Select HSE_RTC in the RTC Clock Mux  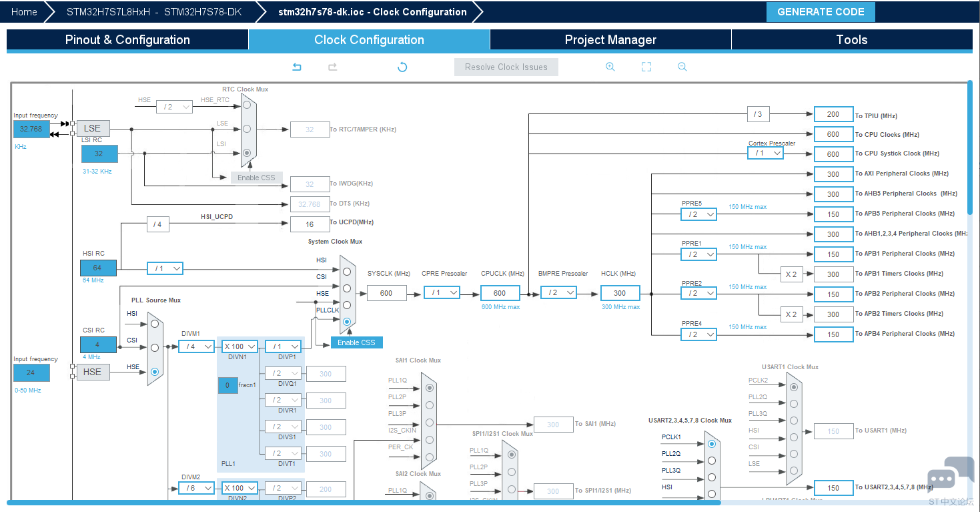(247, 105)
